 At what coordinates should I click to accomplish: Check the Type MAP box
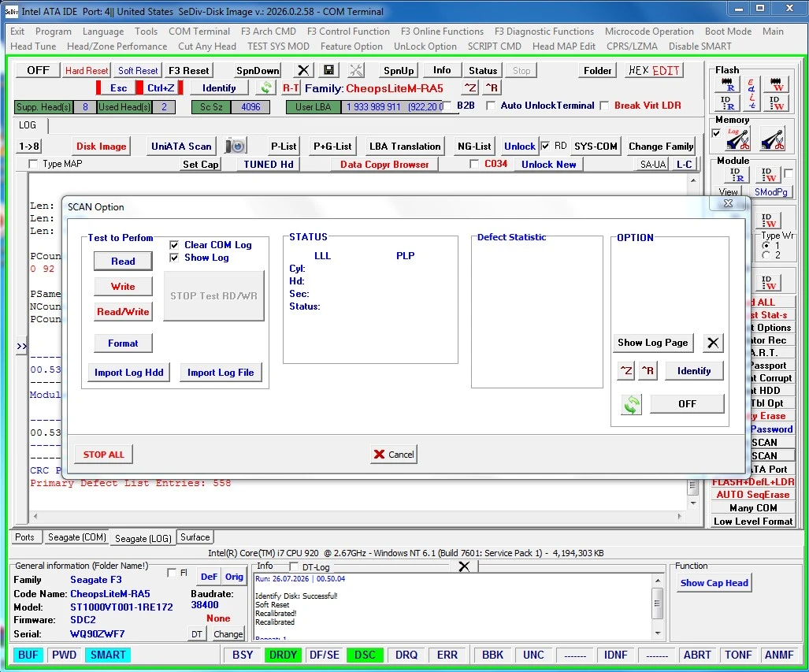click(x=33, y=164)
